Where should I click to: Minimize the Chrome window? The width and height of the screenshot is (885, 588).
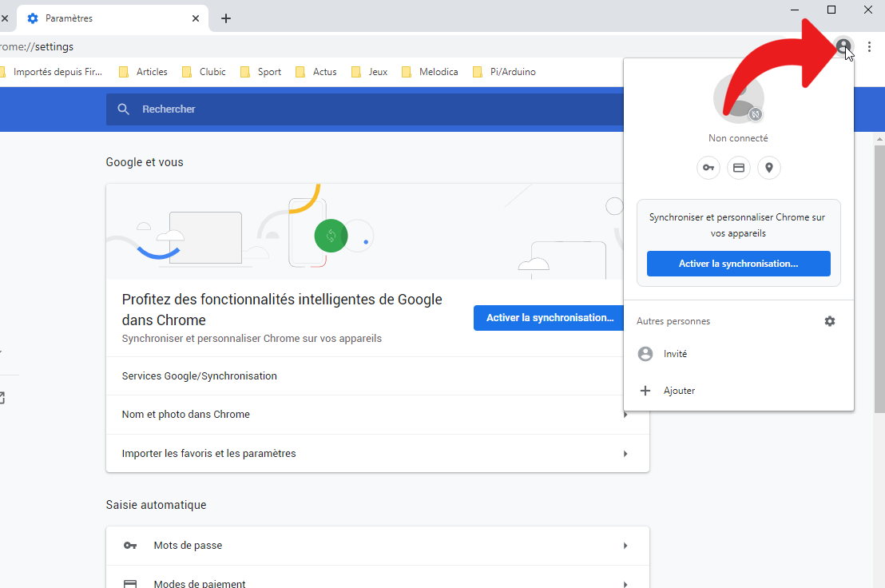coord(795,10)
